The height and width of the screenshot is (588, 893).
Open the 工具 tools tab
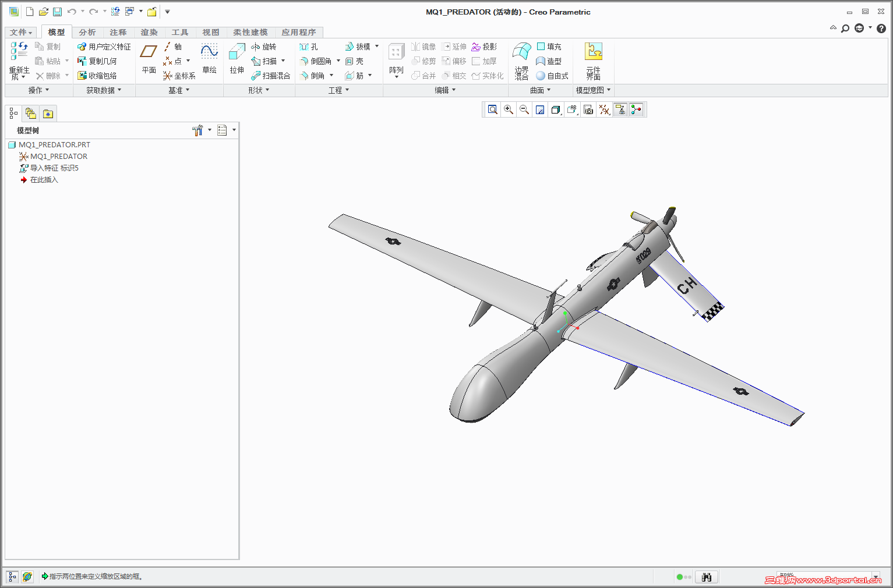[180, 32]
